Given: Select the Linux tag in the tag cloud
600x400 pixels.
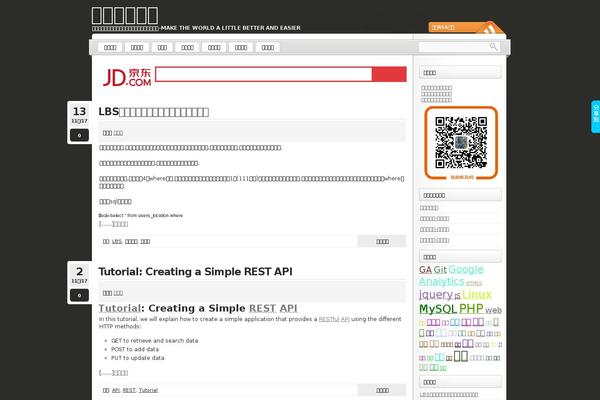Looking at the screenshot, I should click(x=477, y=294).
